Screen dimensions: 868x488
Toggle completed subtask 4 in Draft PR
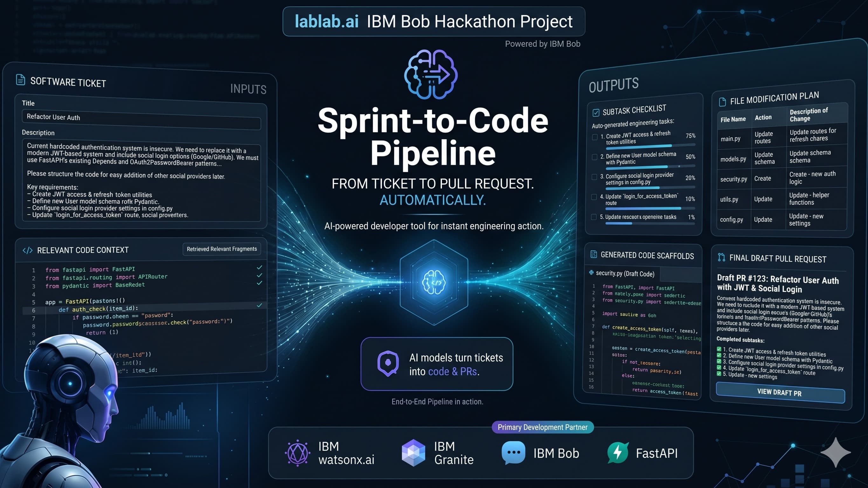tap(719, 368)
